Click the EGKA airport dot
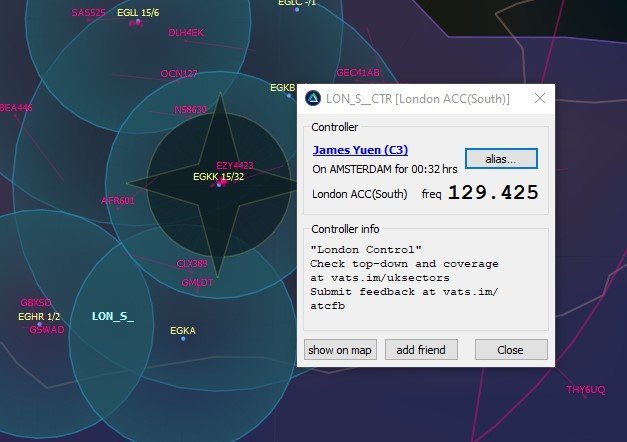 [183, 338]
